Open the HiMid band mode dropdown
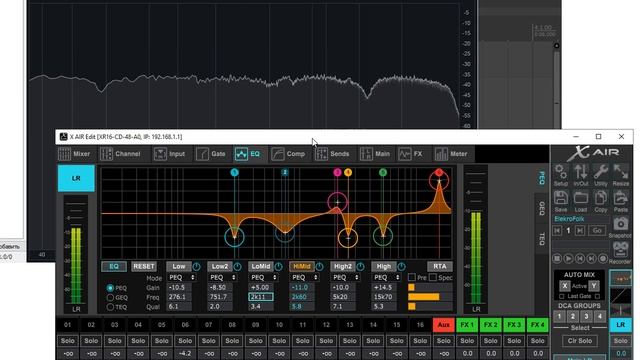 [304, 278]
